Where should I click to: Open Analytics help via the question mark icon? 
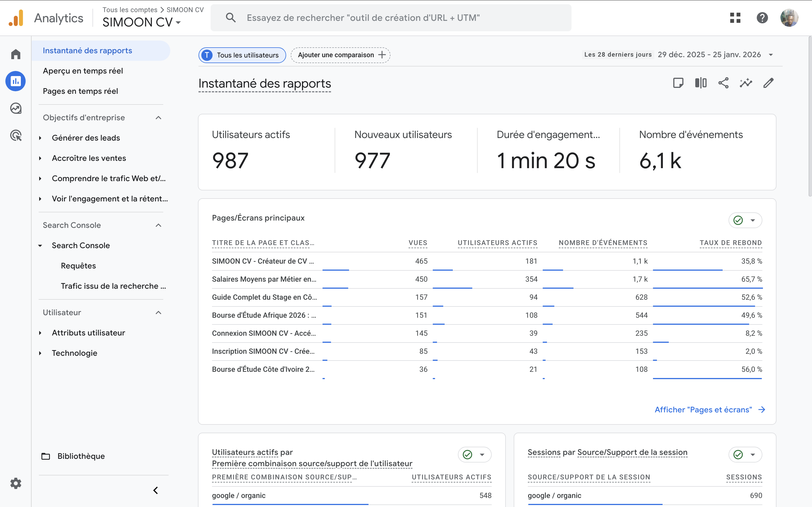(x=762, y=18)
